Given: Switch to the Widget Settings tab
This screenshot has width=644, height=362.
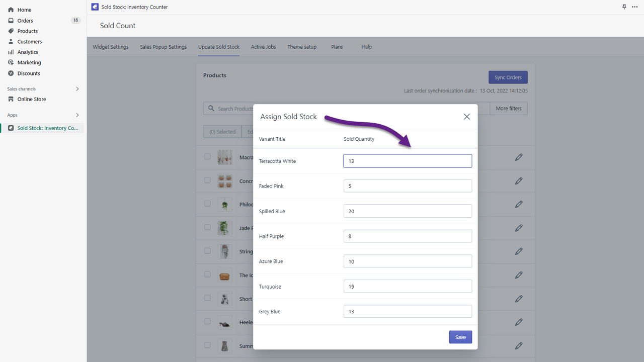Looking at the screenshot, I should click(111, 47).
